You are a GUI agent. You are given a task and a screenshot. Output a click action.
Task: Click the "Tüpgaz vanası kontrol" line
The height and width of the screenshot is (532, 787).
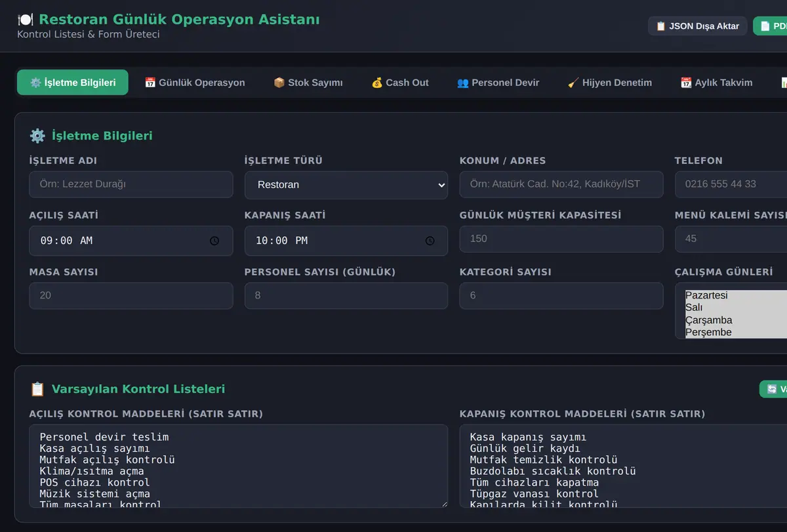pyautogui.click(x=535, y=493)
